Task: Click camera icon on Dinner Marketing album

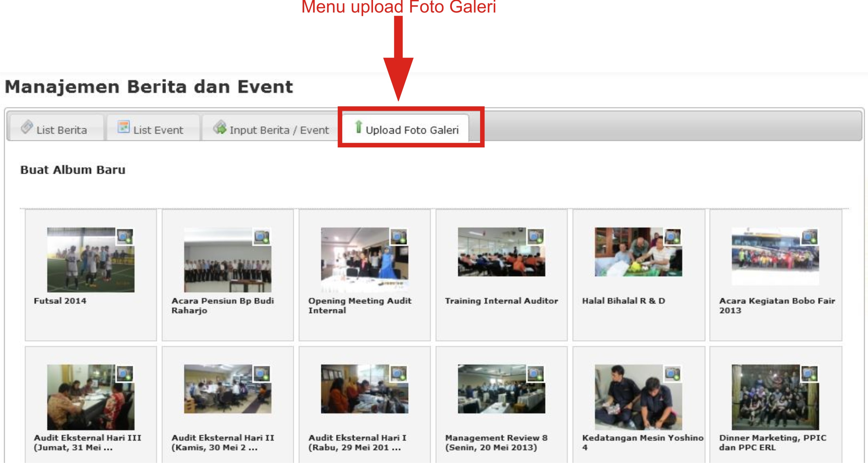Action: (x=809, y=374)
